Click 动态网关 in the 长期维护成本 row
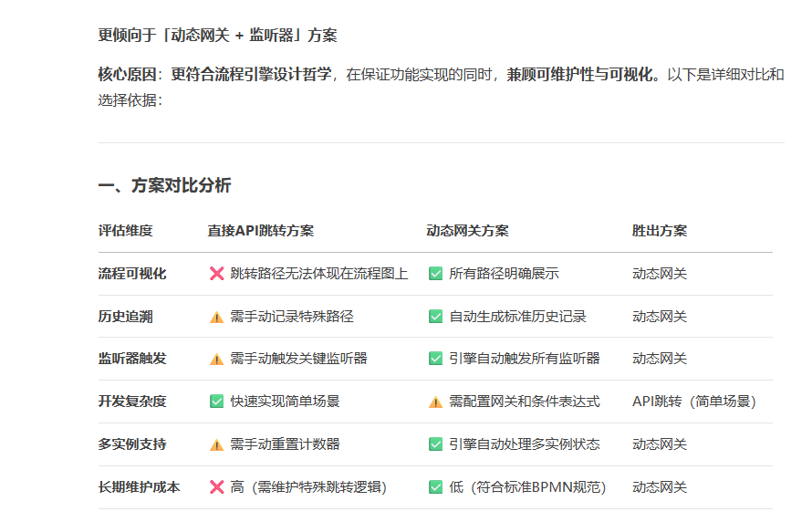 (660, 486)
